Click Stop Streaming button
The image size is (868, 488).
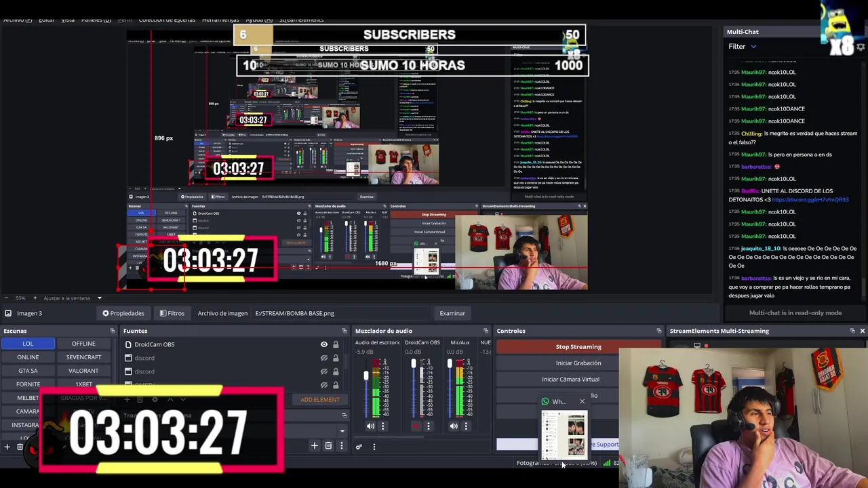(578, 347)
